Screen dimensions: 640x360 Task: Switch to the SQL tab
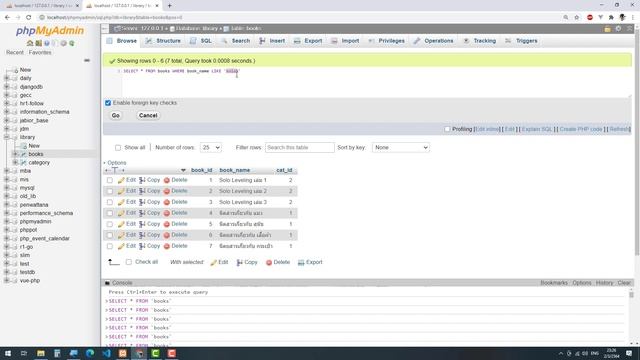click(201, 41)
